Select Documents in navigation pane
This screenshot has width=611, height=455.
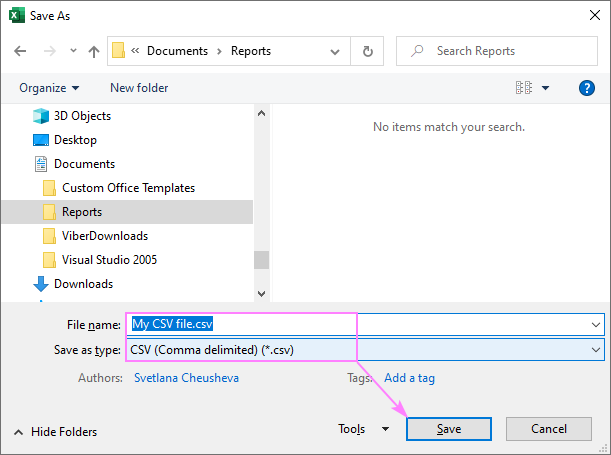(84, 164)
